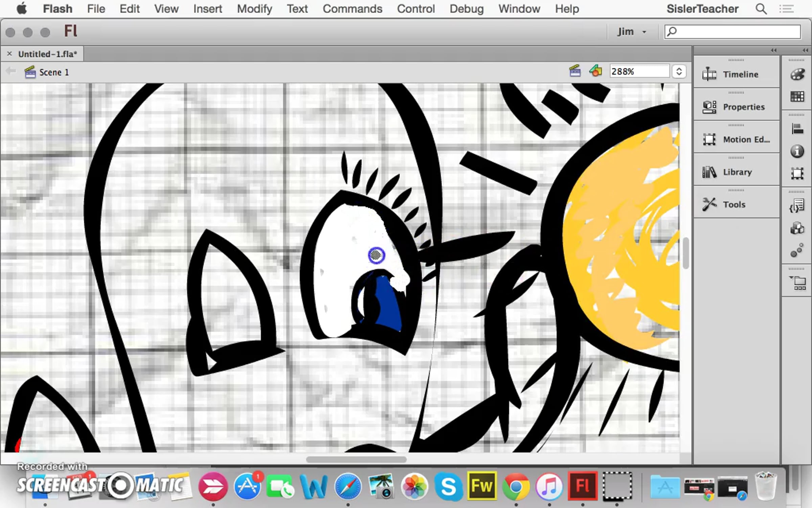Viewport: 812px width, 508px height.
Task: Open the Modify menu
Action: point(254,9)
